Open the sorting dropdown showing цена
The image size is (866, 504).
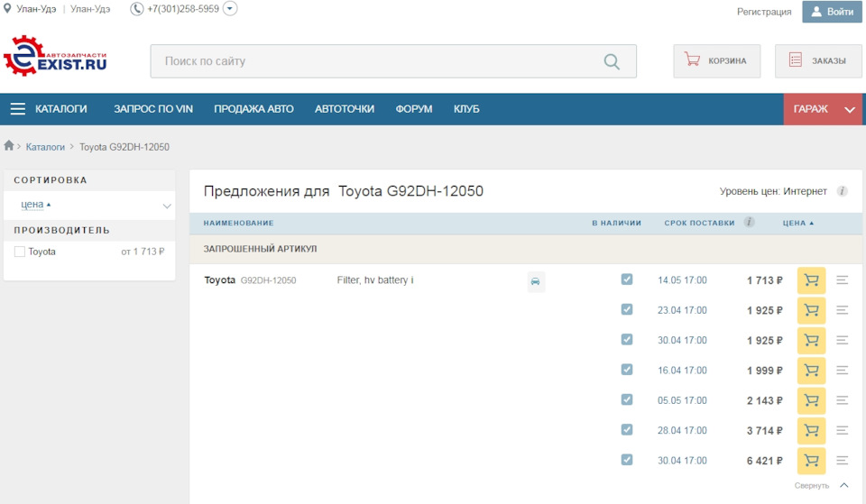(x=89, y=206)
